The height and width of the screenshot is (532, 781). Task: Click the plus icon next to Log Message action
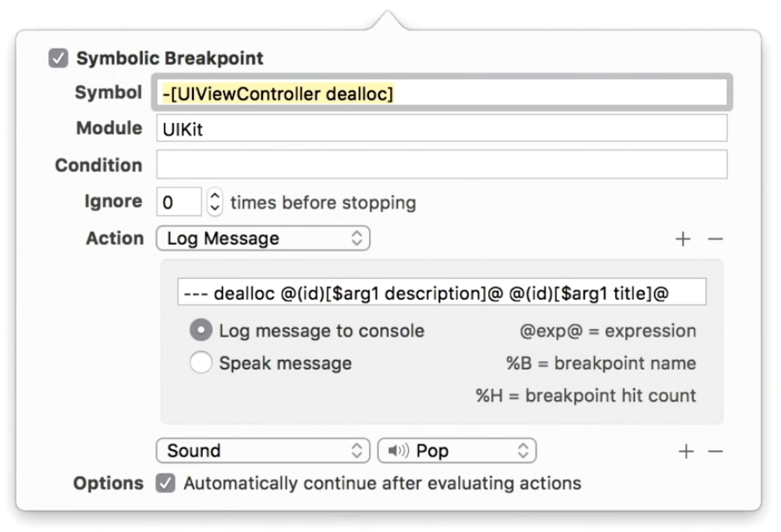click(x=683, y=238)
